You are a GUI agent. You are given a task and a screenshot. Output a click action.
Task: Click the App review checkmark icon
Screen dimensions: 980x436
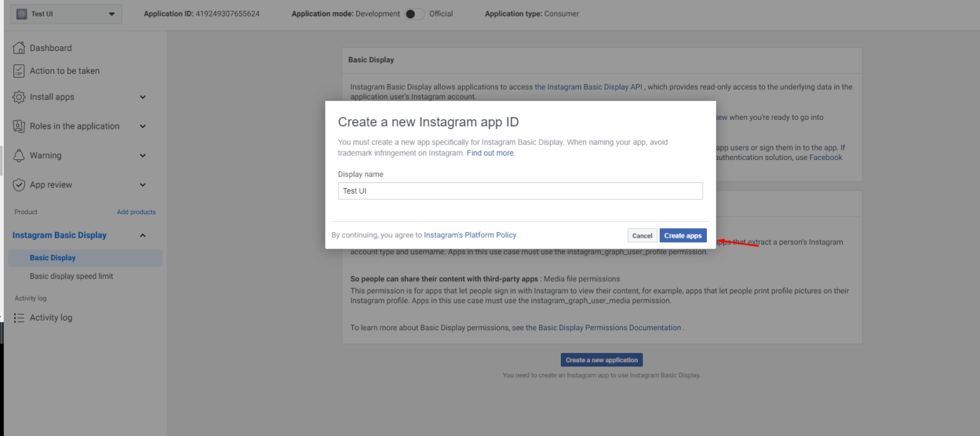click(18, 184)
